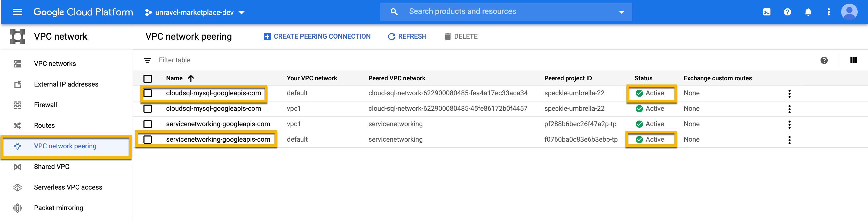Open row actions for speckle-umbrella-22 default row
This screenshot has width=868, height=222.
click(789, 93)
